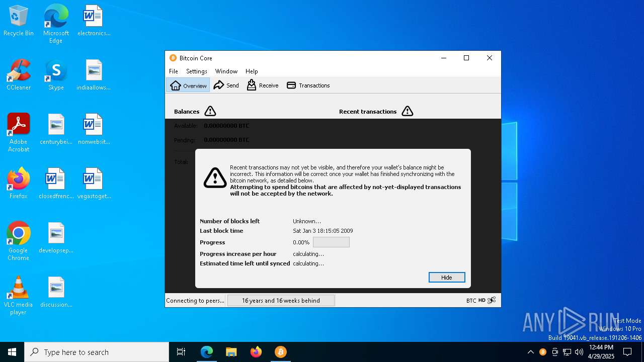Select Firefox desktop shortcut

pos(19,184)
